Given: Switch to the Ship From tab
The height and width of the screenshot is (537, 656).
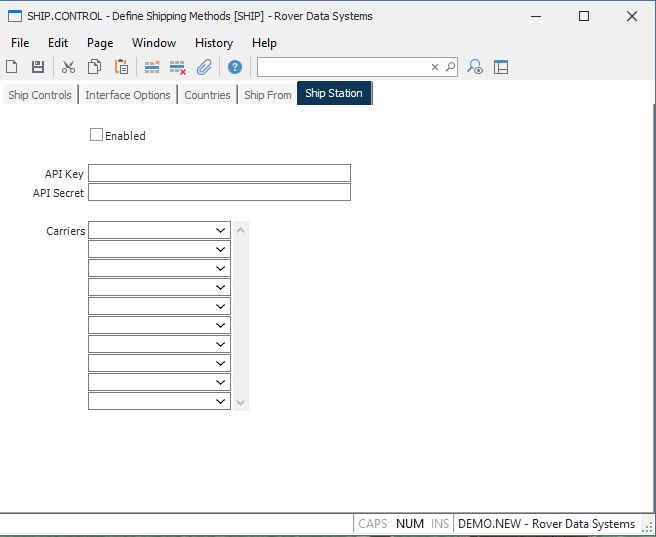Looking at the screenshot, I should click(x=267, y=95).
